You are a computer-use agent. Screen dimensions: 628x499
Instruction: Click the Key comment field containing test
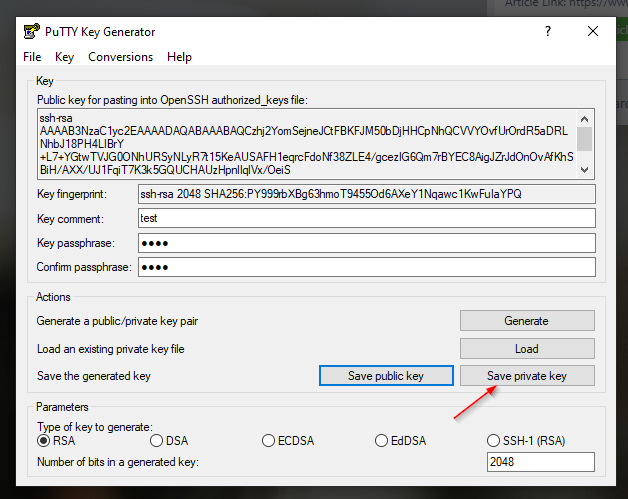click(x=366, y=218)
